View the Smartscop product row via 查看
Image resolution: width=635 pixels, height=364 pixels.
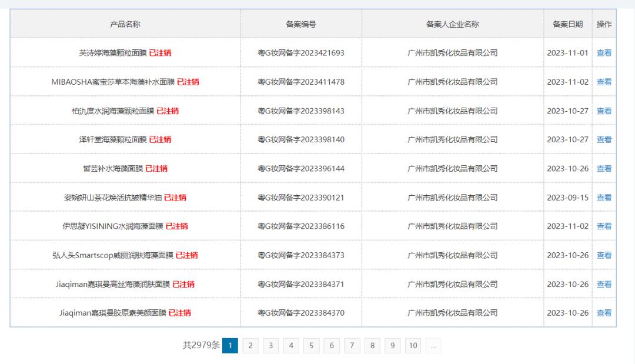point(604,255)
